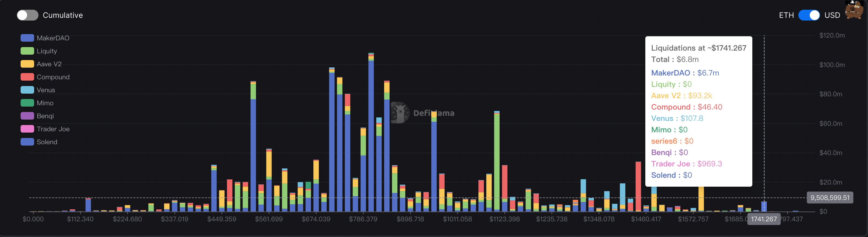
Task: Click the tooltip line Aave V2 : $93.2k
Action: pos(681,96)
